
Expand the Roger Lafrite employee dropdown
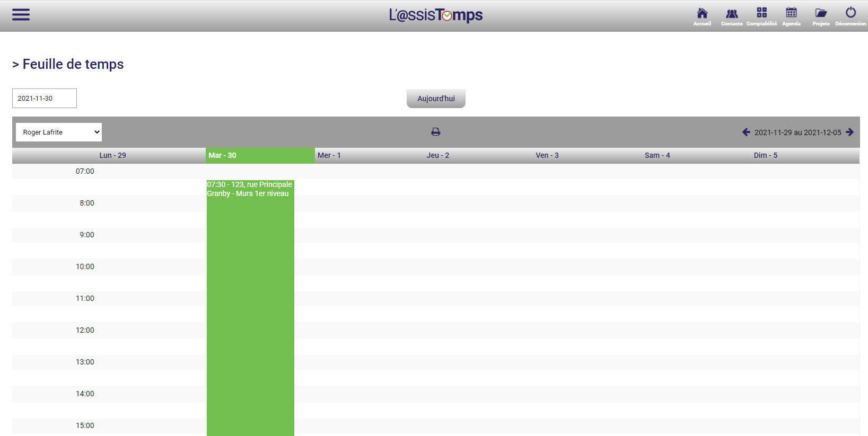click(x=59, y=132)
